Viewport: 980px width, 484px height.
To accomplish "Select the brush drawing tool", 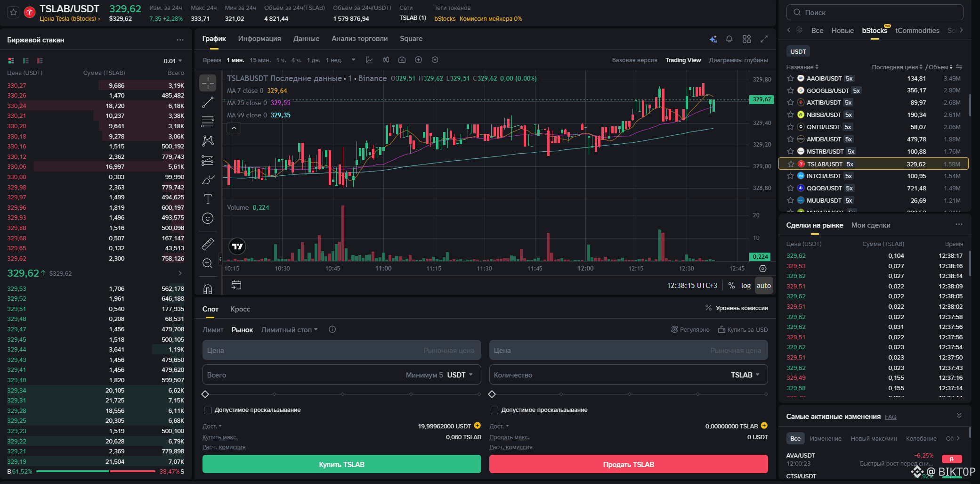I will click(208, 180).
